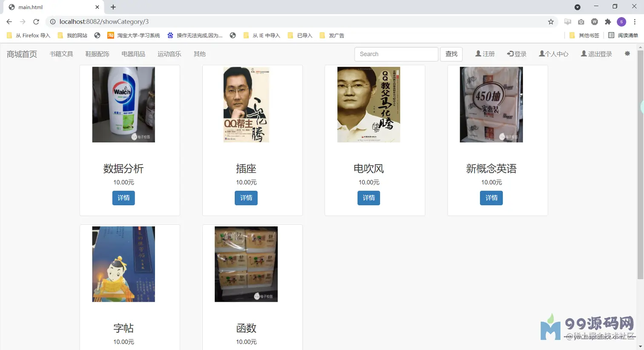
Task: Select the 运动音乐 category
Action: [170, 54]
